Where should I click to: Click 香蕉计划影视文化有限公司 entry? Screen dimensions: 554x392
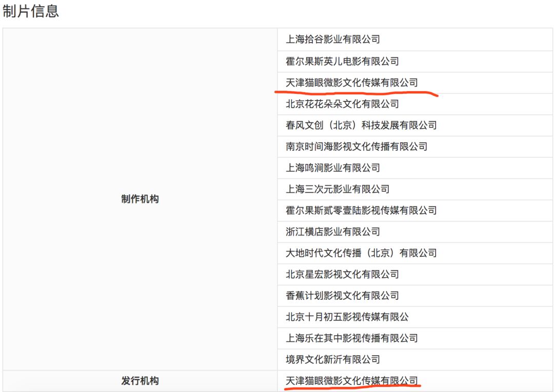[342, 296]
